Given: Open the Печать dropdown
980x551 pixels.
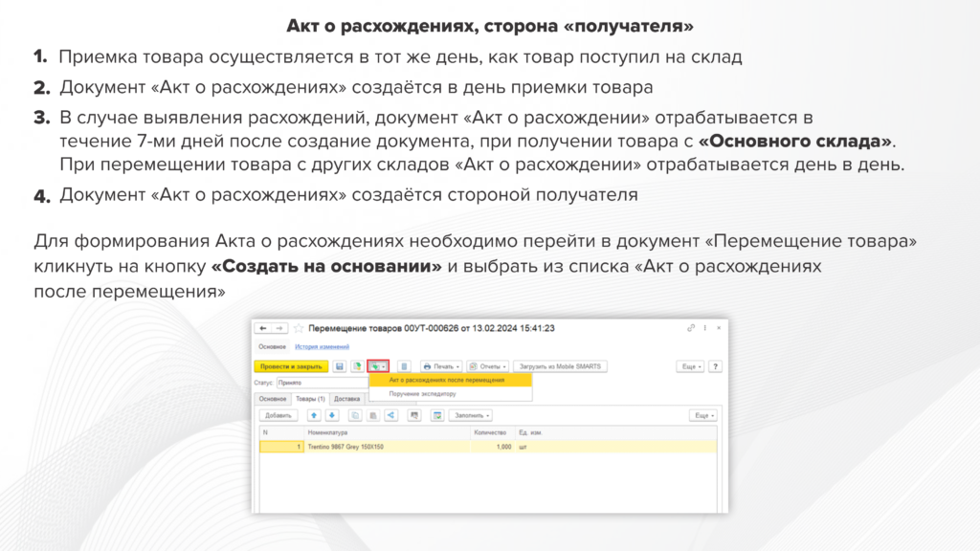Looking at the screenshot, I should [x=441, y=366].
